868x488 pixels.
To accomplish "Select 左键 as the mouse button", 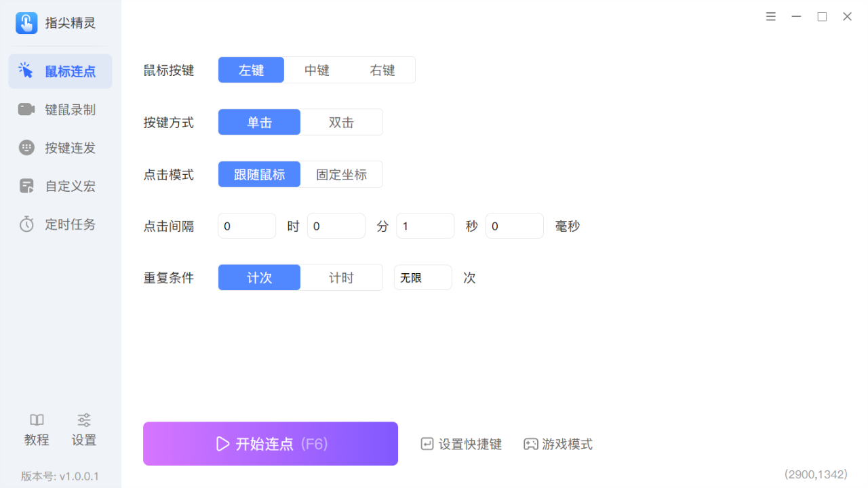I will (251, 70).
